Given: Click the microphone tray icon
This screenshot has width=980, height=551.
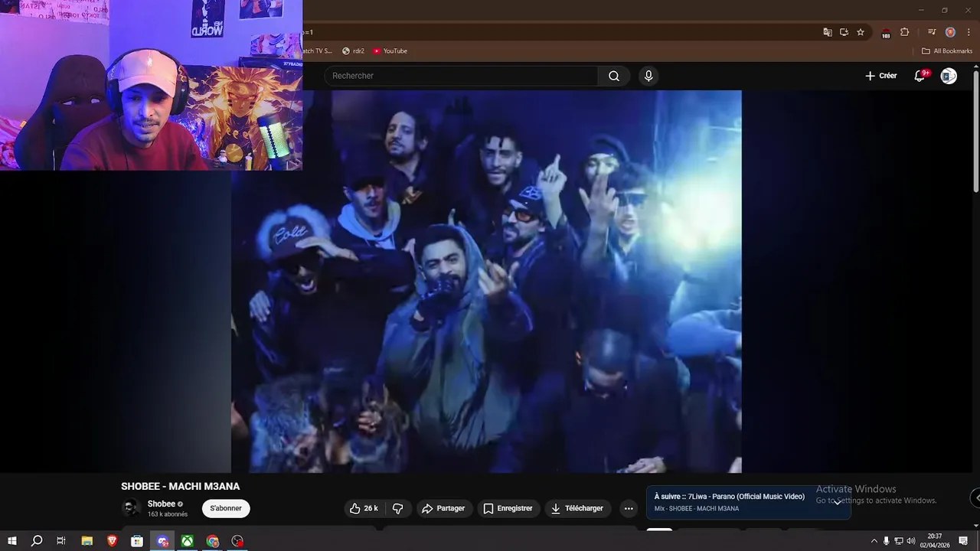Looking at the screenshot, I should click(887, 541).
